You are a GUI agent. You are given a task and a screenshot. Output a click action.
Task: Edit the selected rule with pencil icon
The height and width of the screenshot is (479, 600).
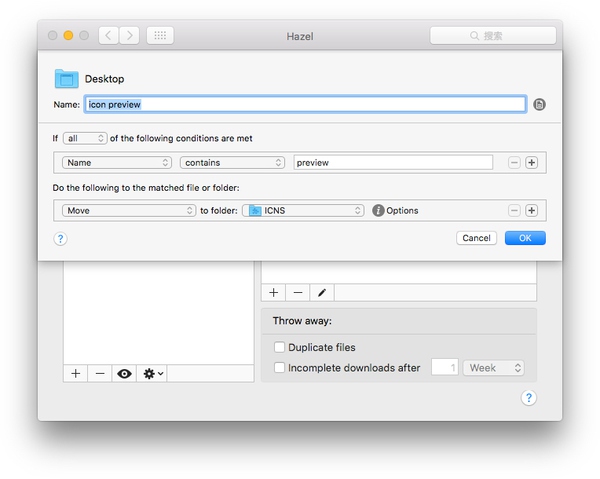pos(322,293)
